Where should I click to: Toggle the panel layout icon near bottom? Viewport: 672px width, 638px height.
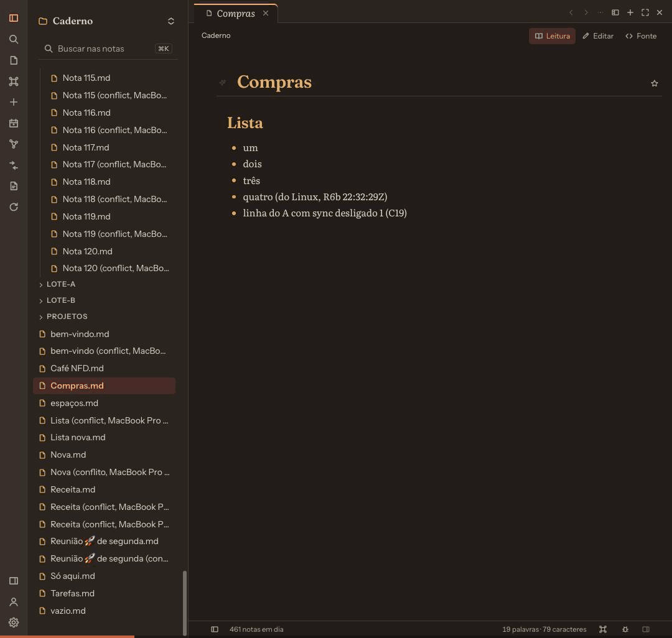[14, 581]
